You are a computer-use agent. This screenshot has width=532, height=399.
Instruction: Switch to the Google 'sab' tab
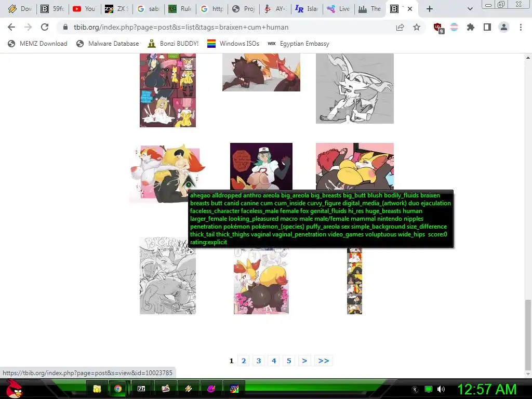pos(149,9)
